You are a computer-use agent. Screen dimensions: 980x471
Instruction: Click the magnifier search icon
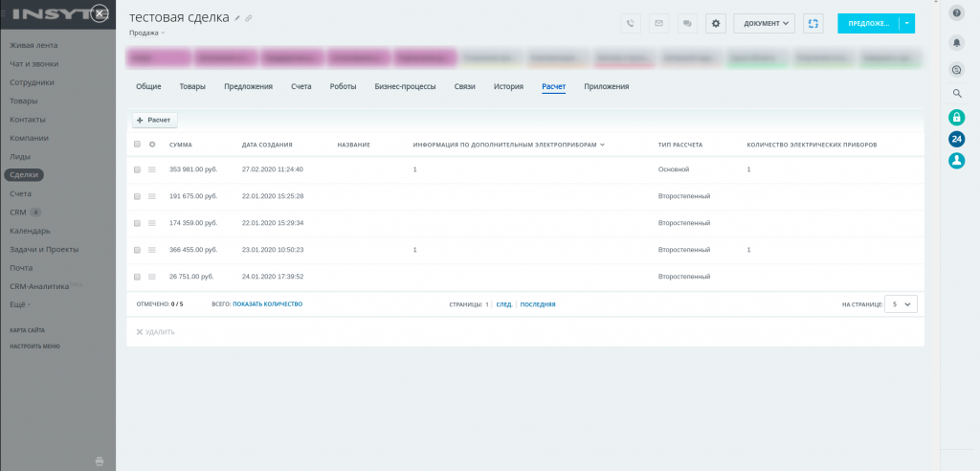(x=956, y=94)
